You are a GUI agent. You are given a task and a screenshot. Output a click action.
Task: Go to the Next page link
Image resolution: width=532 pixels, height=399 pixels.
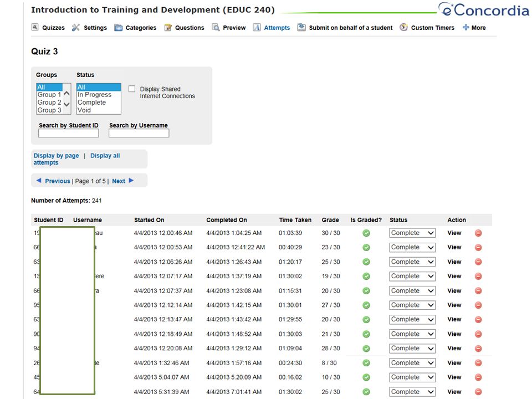coord(119,181)
